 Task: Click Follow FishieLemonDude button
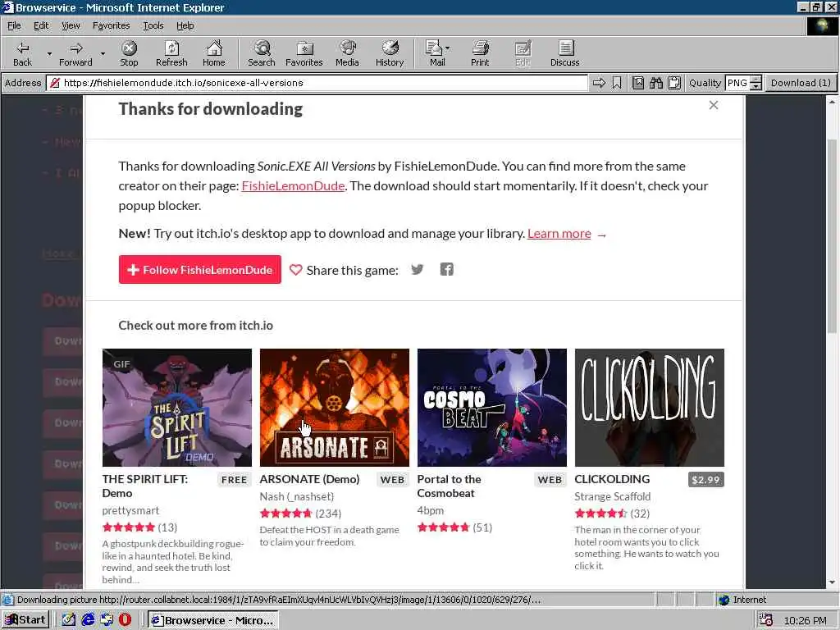[x=200, y=269]
